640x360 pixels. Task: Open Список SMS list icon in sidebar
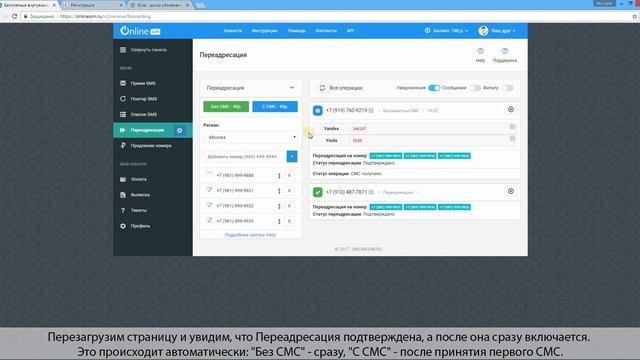pyautogui.click(x=123, y=114)
